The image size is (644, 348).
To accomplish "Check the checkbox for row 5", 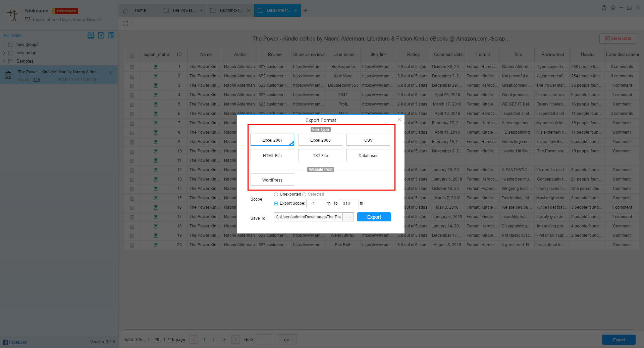I will pos(132,105).
